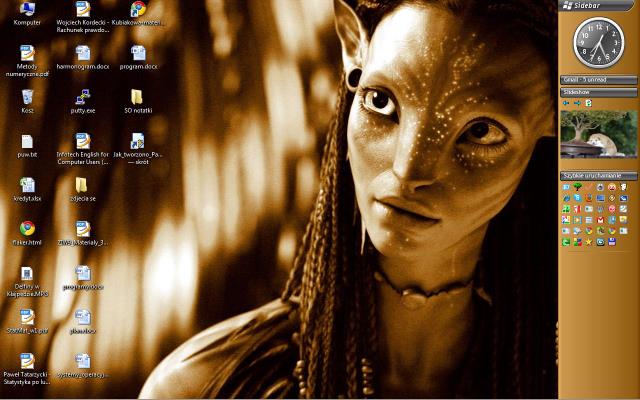Select Infotech English for Computer Users PDF
640x400 pixels.
(82, 142)
